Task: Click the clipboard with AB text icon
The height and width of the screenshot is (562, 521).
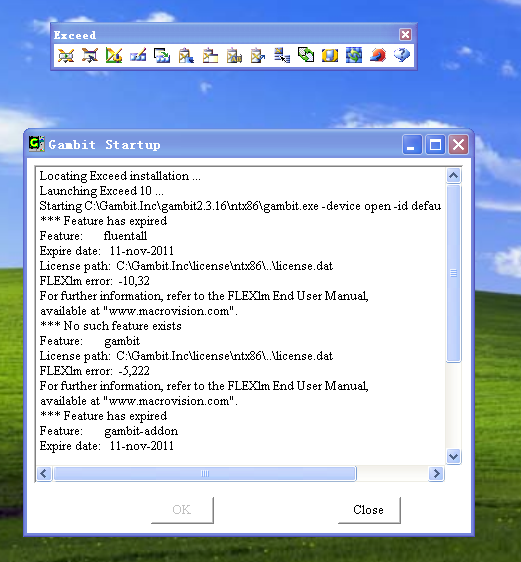Action: [234, 56]
